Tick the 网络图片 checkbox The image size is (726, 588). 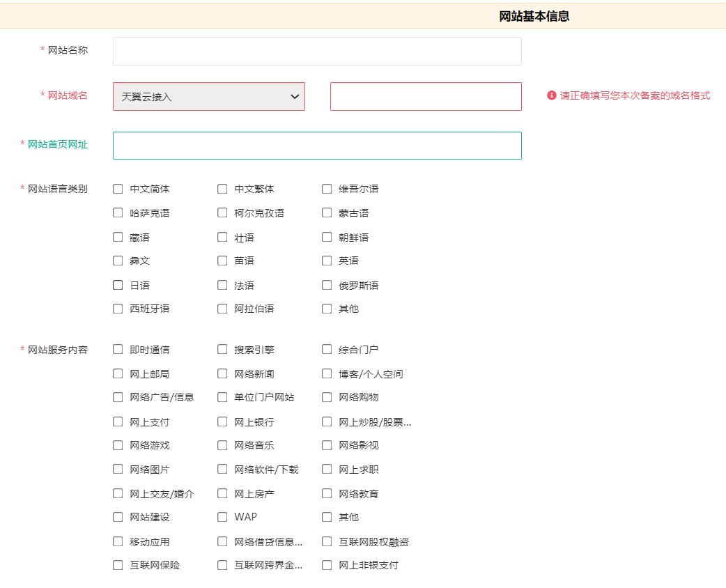pos(118,470)
